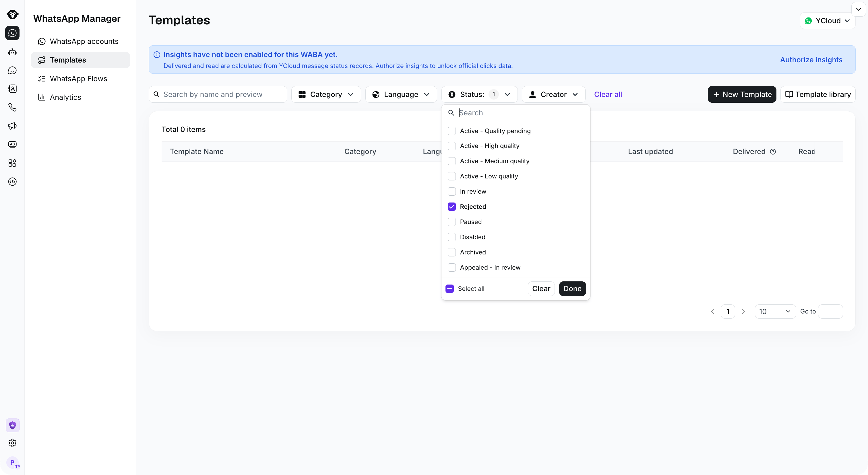This screenshot has width=868, height=475.
Task: Click the Done button in dropdown
Action: pos(572,289)
